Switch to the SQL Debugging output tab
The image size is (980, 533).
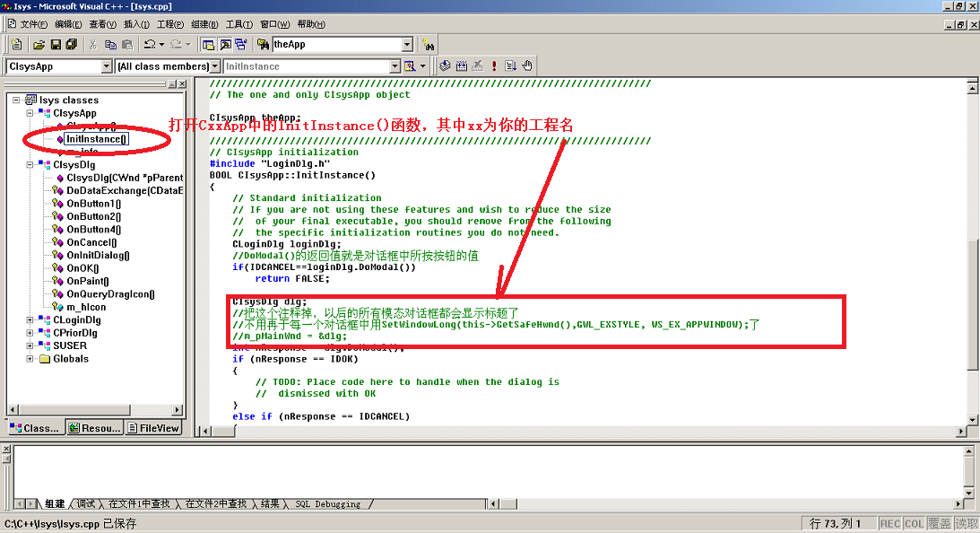327,504
